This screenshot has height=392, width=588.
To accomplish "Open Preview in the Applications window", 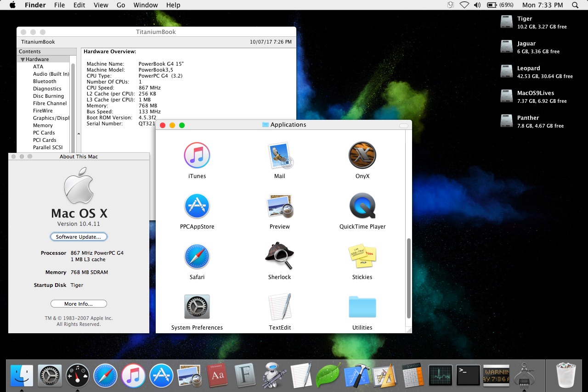I will coord(280,206).
